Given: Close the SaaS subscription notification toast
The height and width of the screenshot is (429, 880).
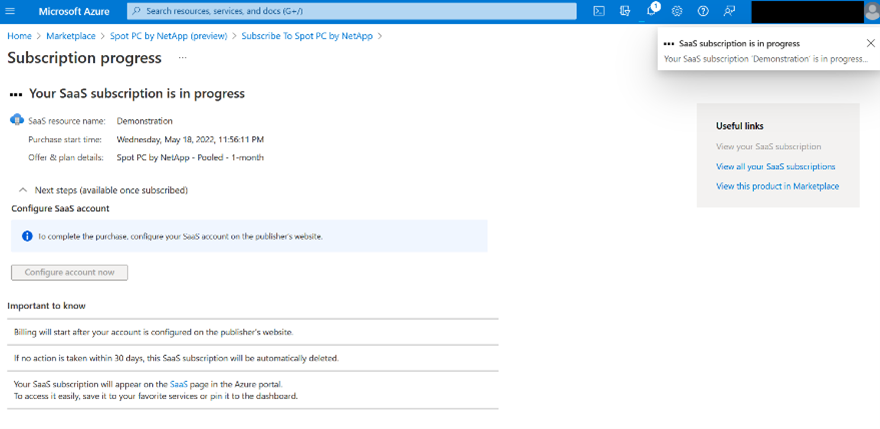Looking at the screenshot, I should click(x=870, y=43).
